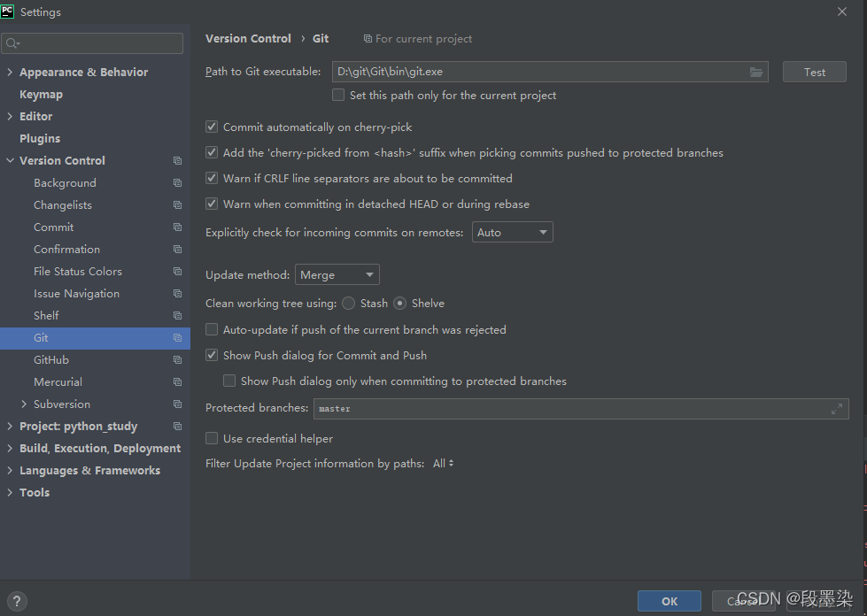Open the GitHub settings page
This screenshot has width=867, height=616.
(51, 359)
